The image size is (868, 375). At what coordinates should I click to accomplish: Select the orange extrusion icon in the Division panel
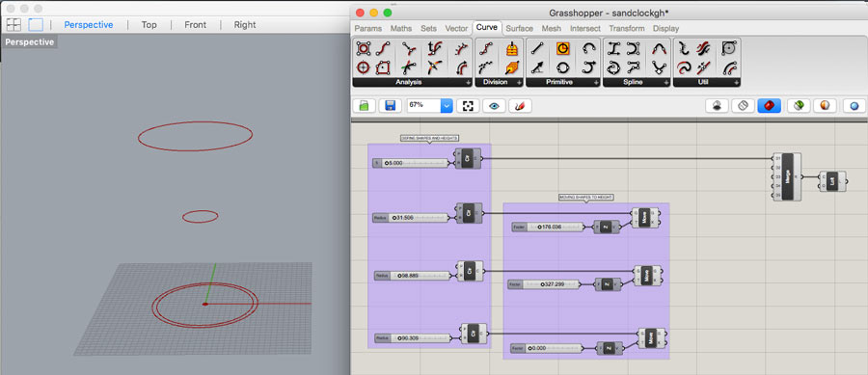pos(511,67)
